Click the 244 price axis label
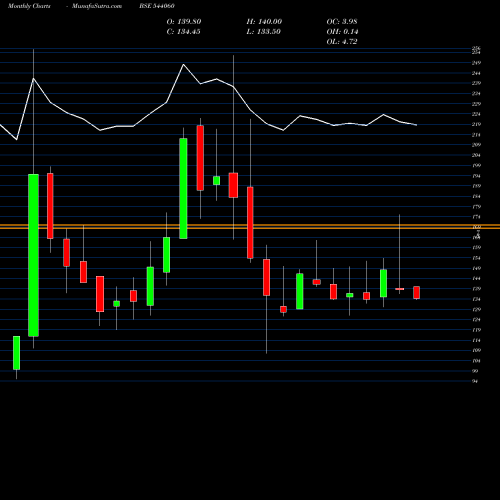The image size is (500, 500). pyautogui.click(x=476, y=73)
